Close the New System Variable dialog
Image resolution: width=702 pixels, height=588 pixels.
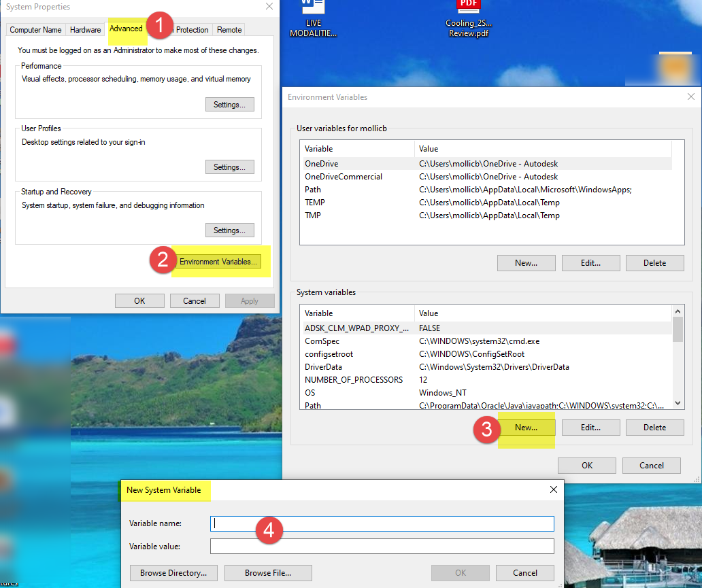(x=553, y=489)
